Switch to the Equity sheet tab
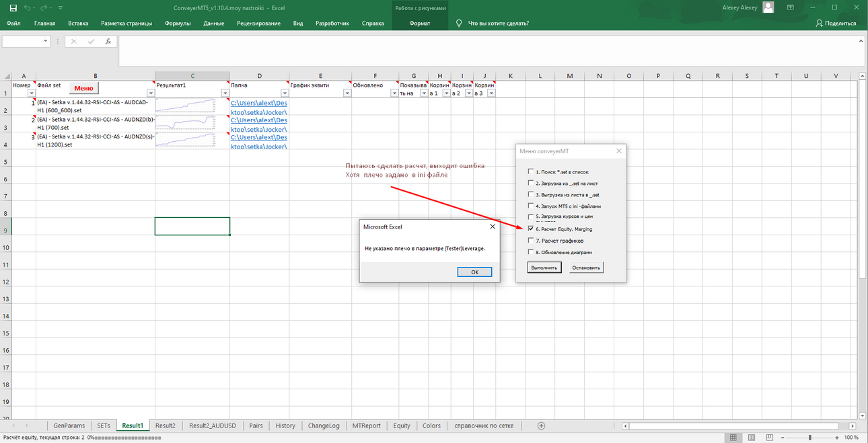 [402, 426]
